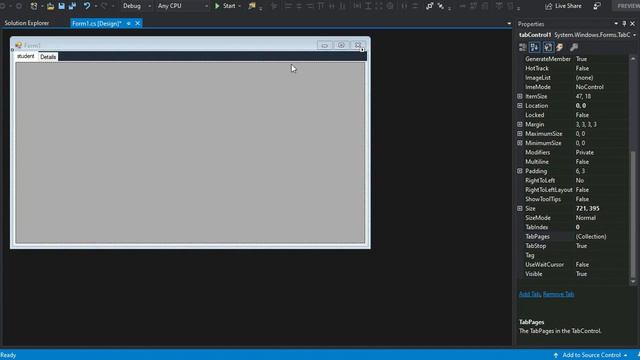Open the Any CPU platform dropdown

pos(206,6)
